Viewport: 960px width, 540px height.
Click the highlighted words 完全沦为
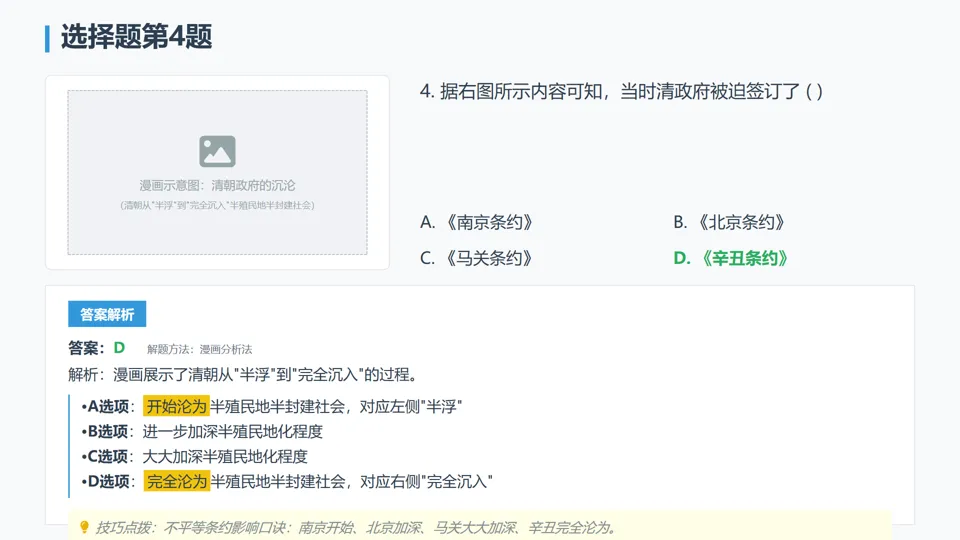click(x=177, y=482)
